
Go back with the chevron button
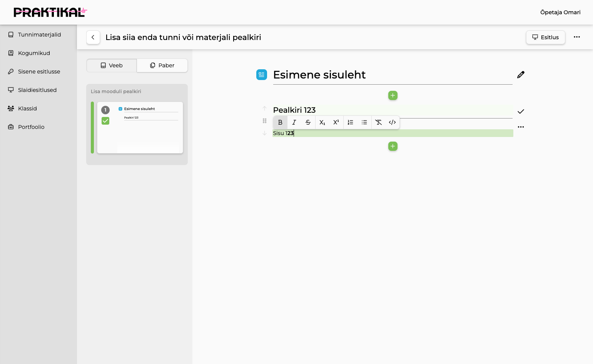[x=93, y=37]
